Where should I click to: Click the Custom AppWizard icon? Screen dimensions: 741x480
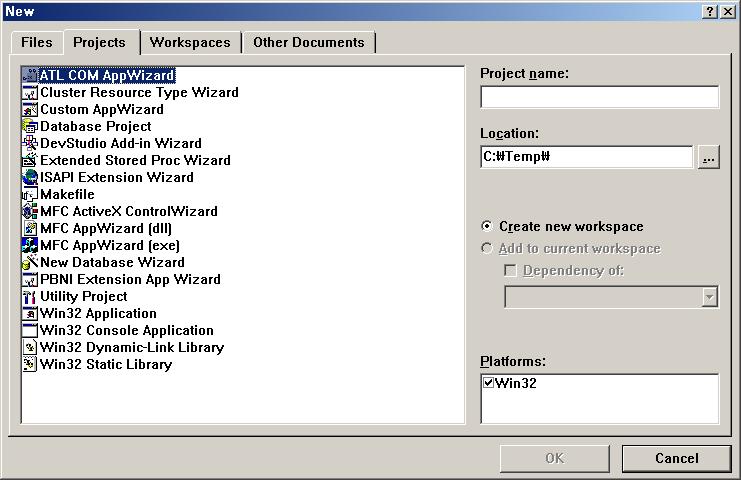tap(30, 109)
